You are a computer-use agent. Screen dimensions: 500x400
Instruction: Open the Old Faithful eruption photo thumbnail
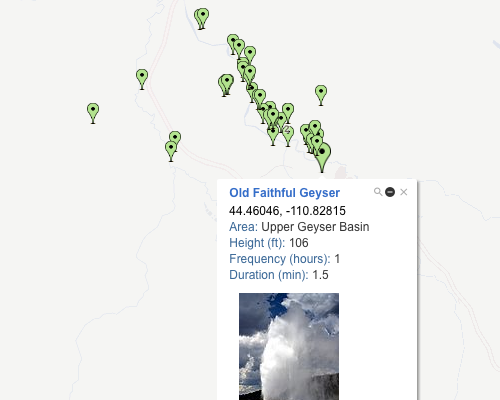pos(289,346)
